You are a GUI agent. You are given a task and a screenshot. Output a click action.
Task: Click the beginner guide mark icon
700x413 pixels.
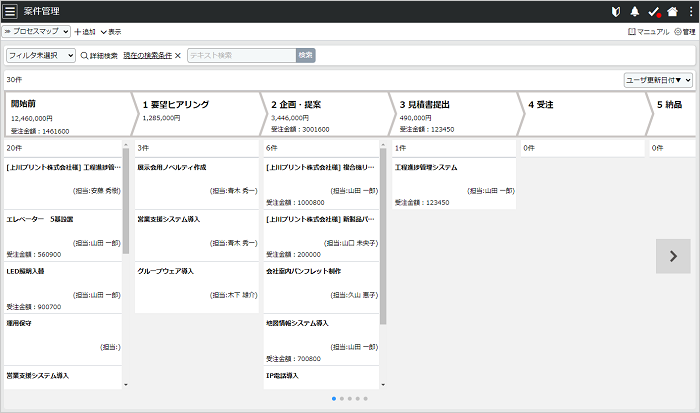point(614,11)
